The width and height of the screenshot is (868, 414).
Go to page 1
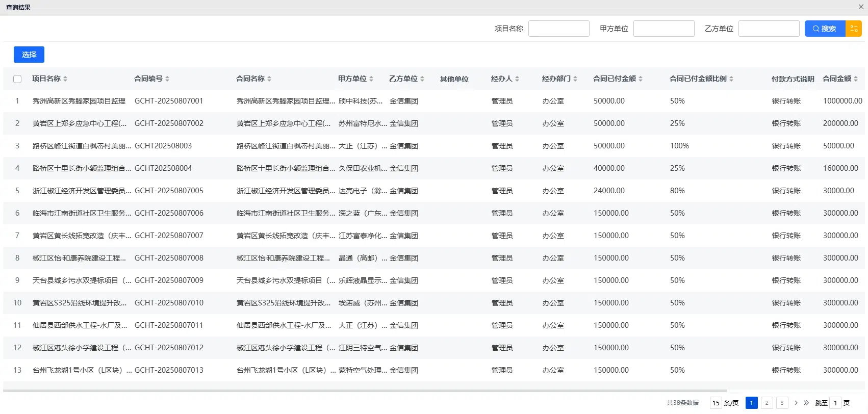pos(752,403)
